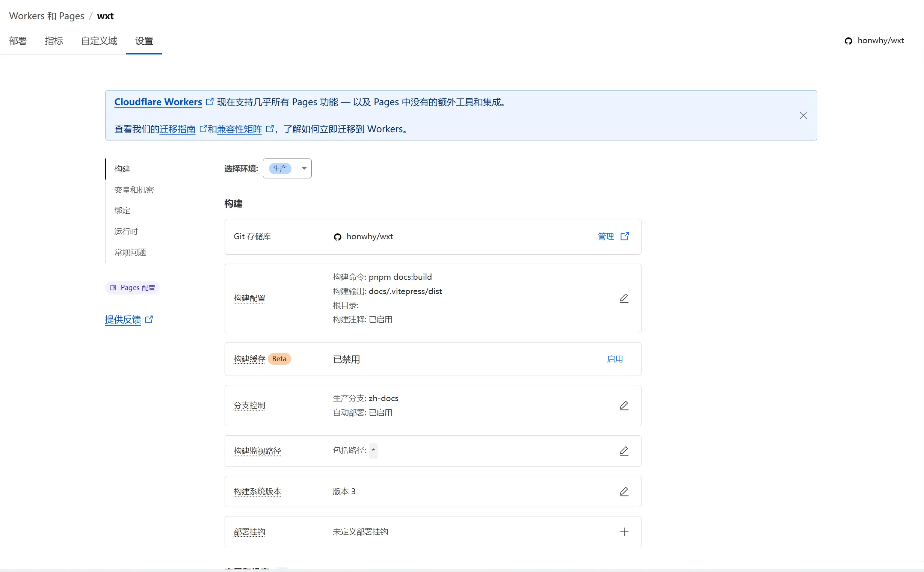Dismiss the Cloudflare Workers banner
Viewport: 924px width, 572px height.
pyautogui.click(x=803, y=115)
